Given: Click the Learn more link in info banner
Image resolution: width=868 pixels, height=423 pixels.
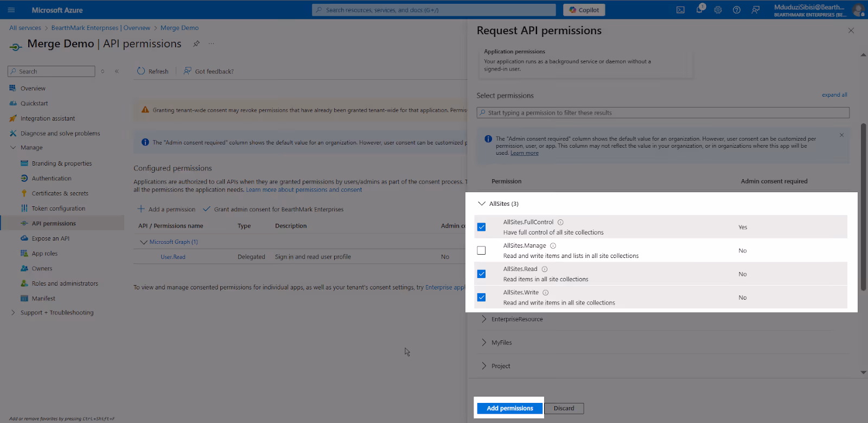Looking at the screenshot, I should tap(525, 153).
